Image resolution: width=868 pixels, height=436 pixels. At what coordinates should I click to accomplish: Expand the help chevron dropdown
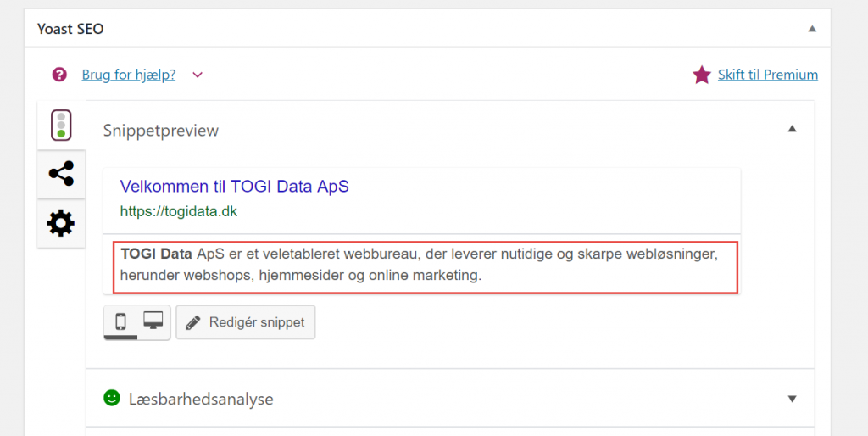tap(198, 75)
